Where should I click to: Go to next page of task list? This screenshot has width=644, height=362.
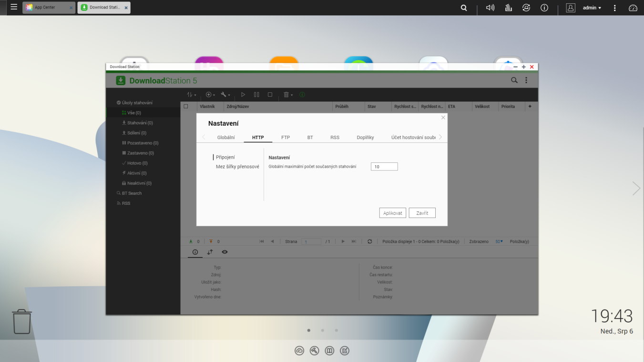[x=343, y=241]
